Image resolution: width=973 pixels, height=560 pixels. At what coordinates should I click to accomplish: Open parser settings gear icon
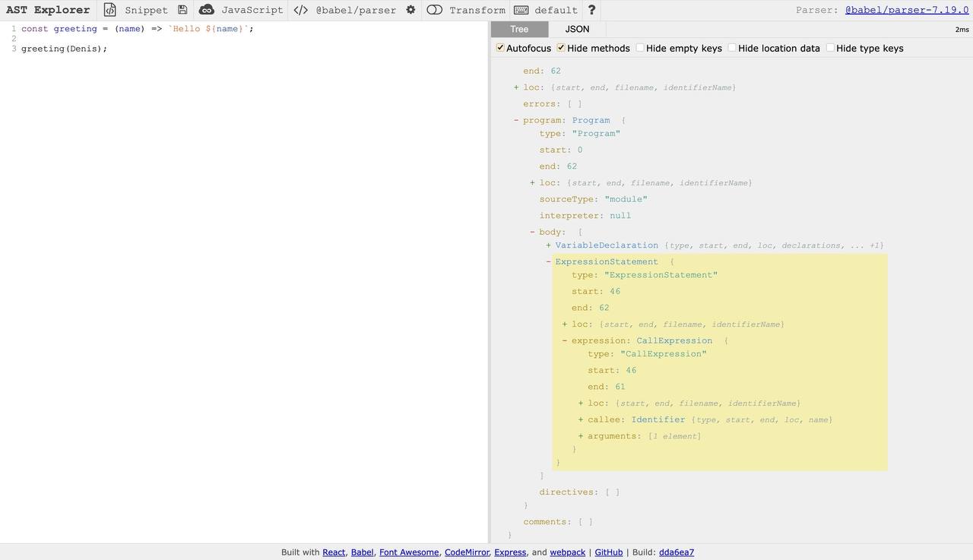(410, 10)
